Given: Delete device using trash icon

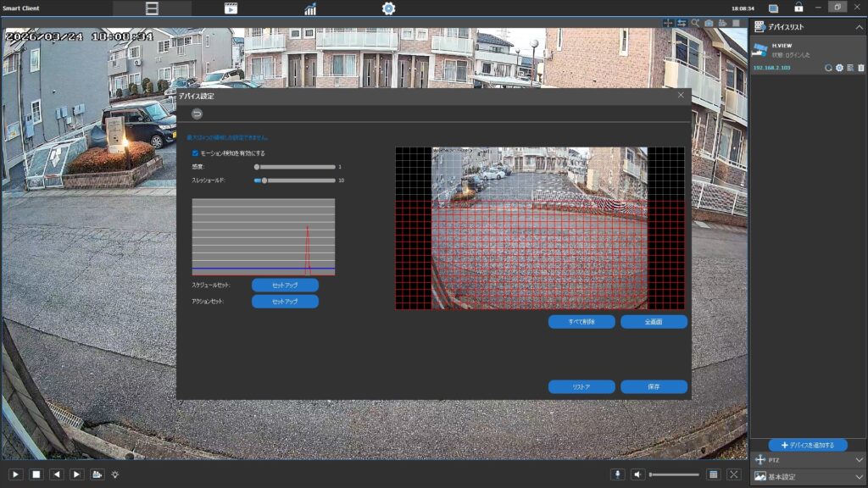Looking at the screenshot, I should 861,68.
